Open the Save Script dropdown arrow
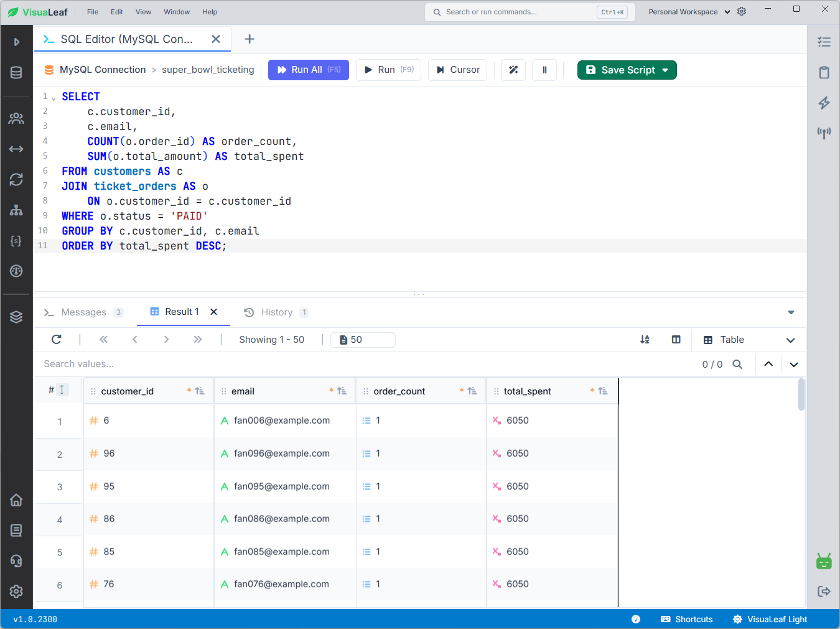The image size is (840, 629). (x=665, y=70)
